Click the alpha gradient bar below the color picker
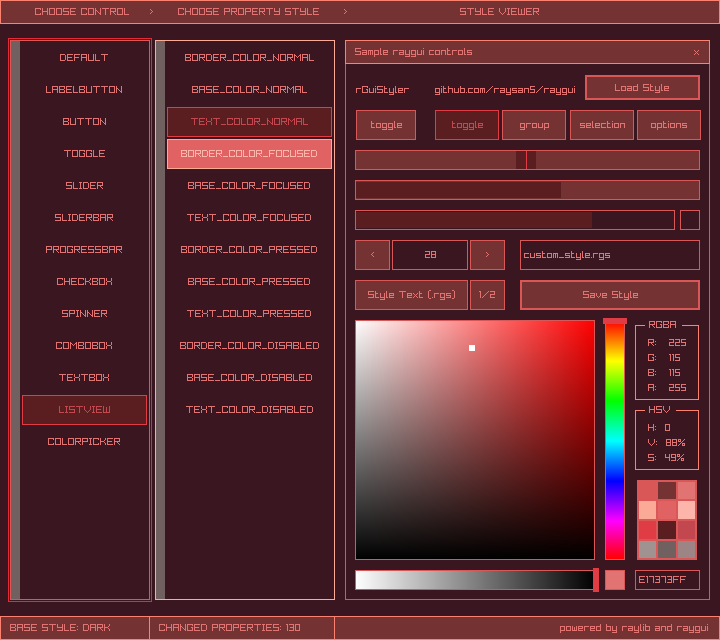Viewport: 720px width, 640px height. pyautogui.click(x=475, y=580)
